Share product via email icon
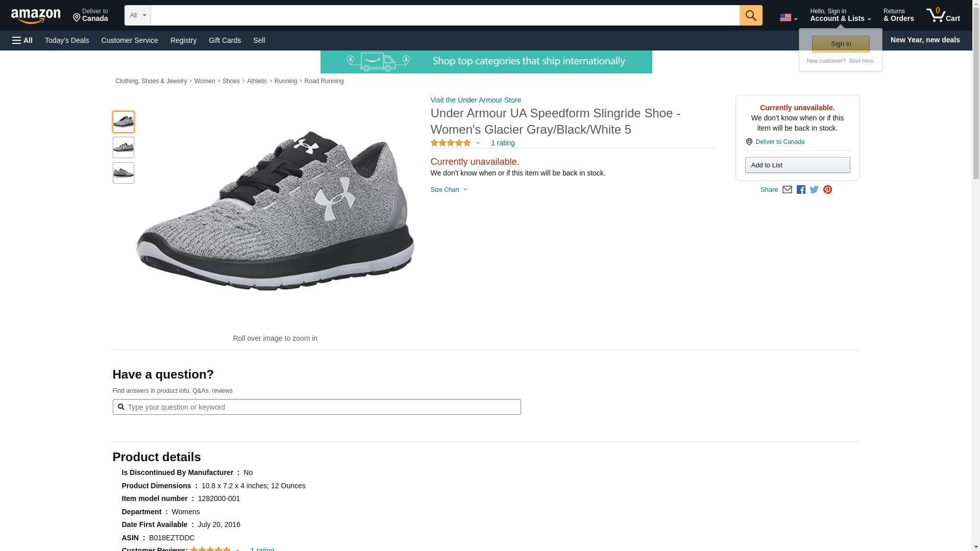 pos(787,190)
